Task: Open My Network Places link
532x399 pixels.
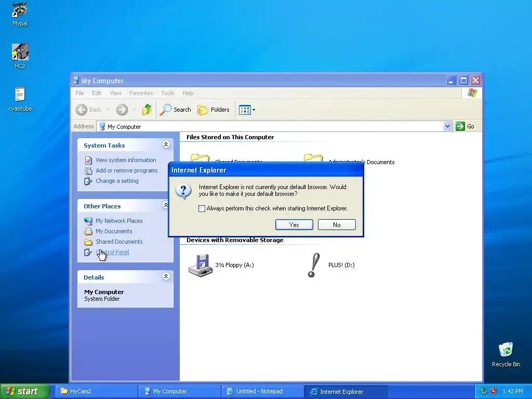Action: (x=119, y=221)
